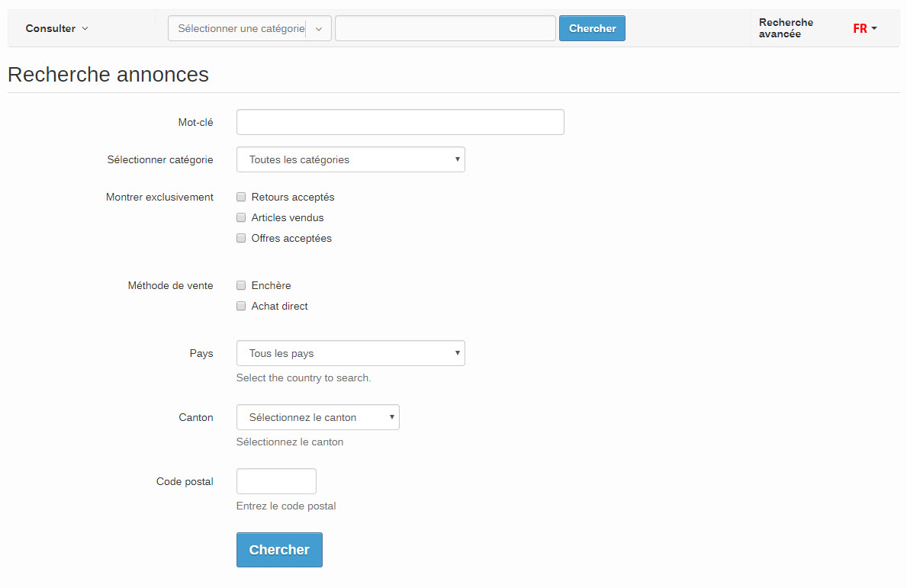
Task: Open the Consulter menu
Action: (56, 28)
